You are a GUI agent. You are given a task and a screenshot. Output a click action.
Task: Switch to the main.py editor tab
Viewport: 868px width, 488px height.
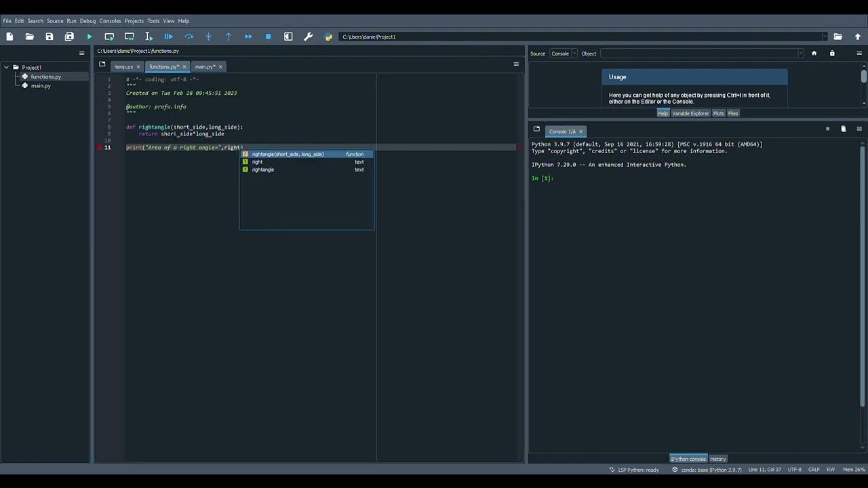205,66
